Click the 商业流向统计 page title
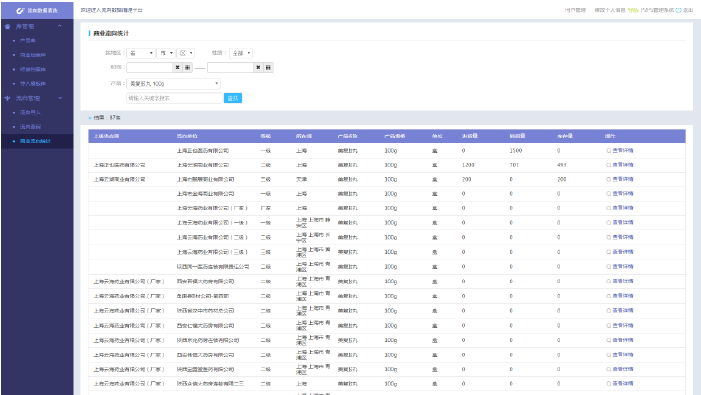The width and height of the screenshot is (701, 395). (x=111, y=34)
